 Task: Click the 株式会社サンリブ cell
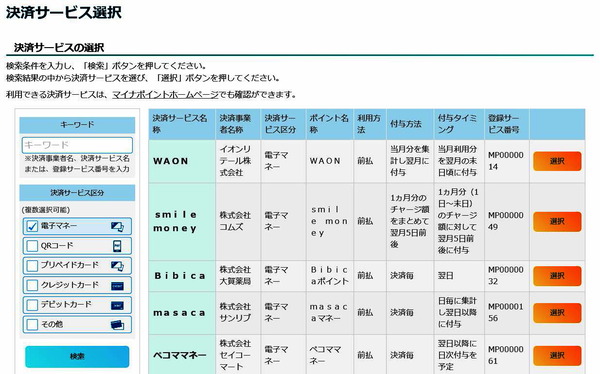pos(238,313)
